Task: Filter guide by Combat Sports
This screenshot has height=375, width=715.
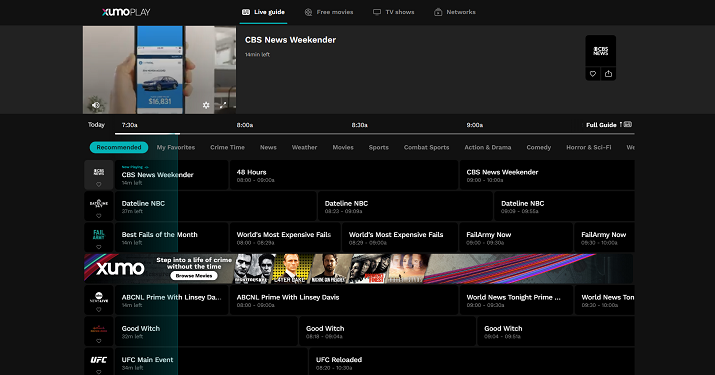Action: point(426,147)
